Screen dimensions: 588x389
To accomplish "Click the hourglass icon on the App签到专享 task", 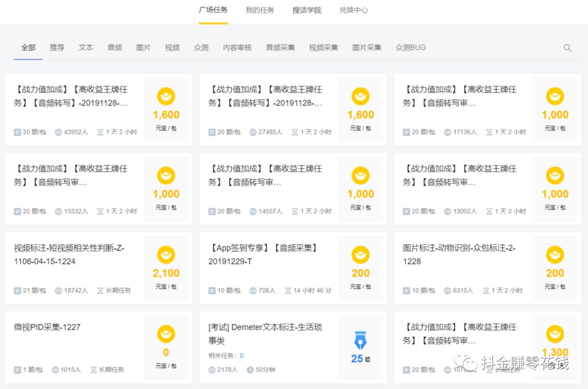I will tap(287, 290).
